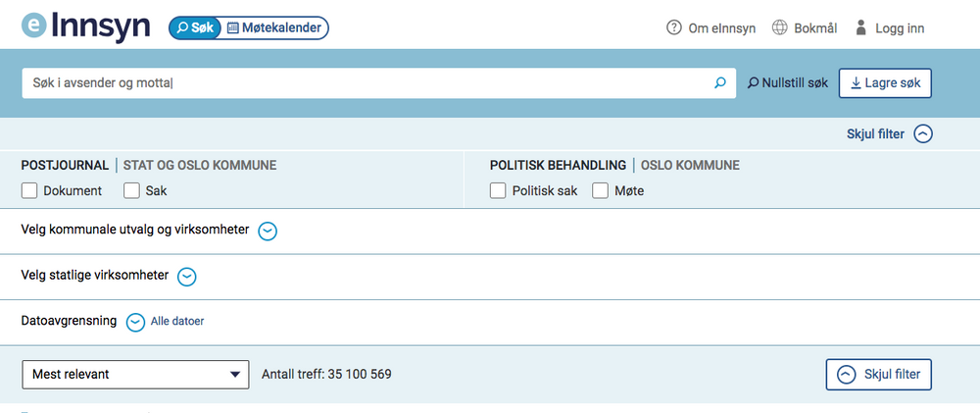Reset search with Nullstill søk
This screenshot has height=413, width=980.
click(x=788, y=82)
